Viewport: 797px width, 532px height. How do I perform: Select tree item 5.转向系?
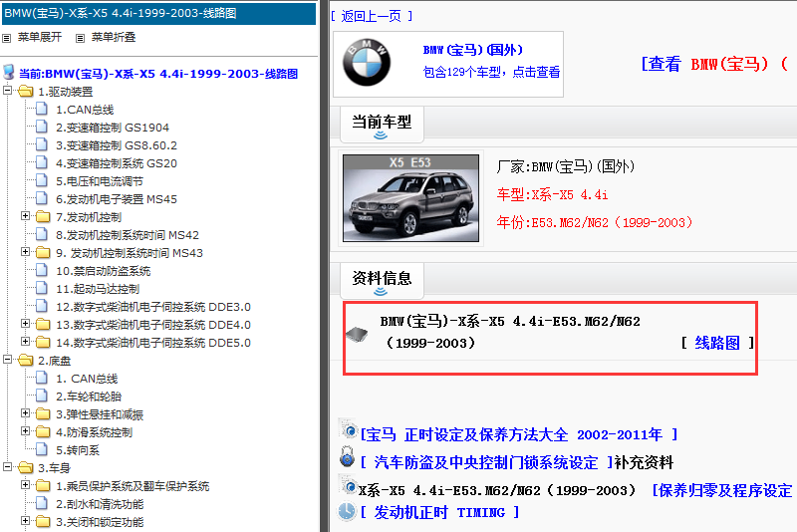pyautogui.click(x=78, y=450)
